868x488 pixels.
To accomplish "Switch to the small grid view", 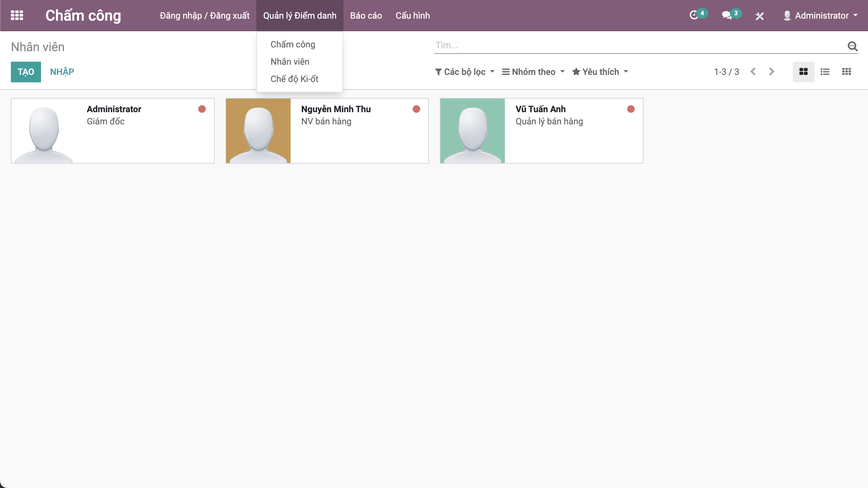I will click(847, 72).
